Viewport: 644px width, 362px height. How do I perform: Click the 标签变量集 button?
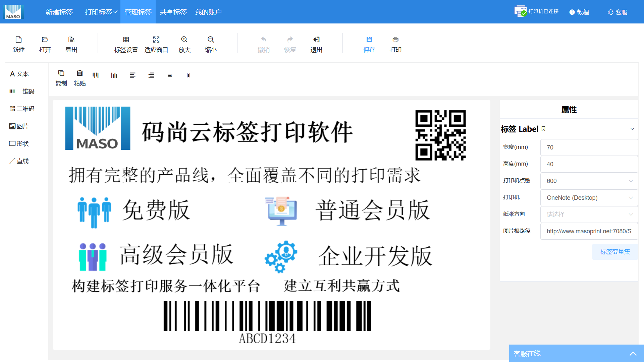615,252
